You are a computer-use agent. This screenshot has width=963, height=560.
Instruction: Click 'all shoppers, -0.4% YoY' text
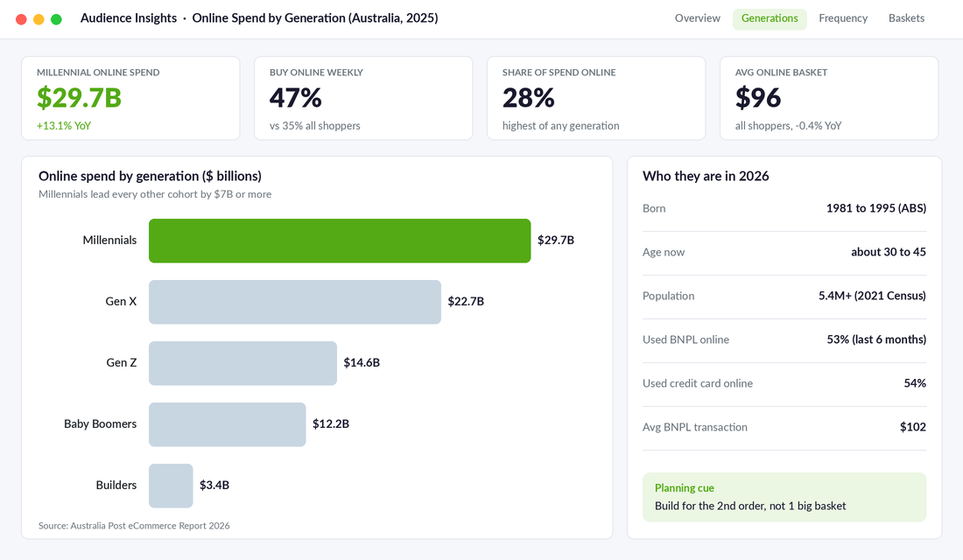point(788,126)
